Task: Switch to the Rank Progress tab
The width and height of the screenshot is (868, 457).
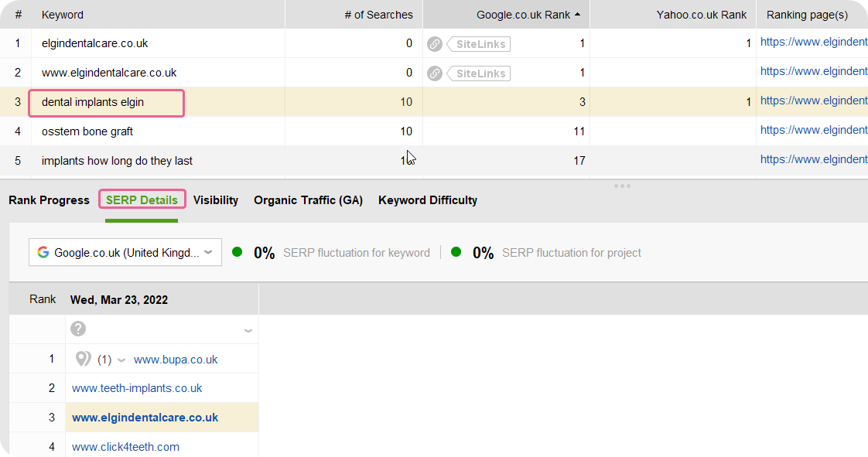Action: click(x=49, y=200)
